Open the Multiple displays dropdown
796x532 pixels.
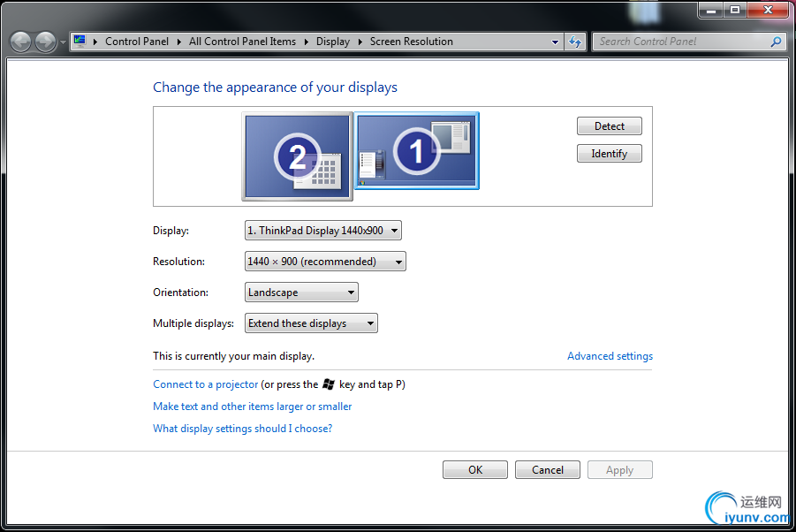tap(311, 323)
